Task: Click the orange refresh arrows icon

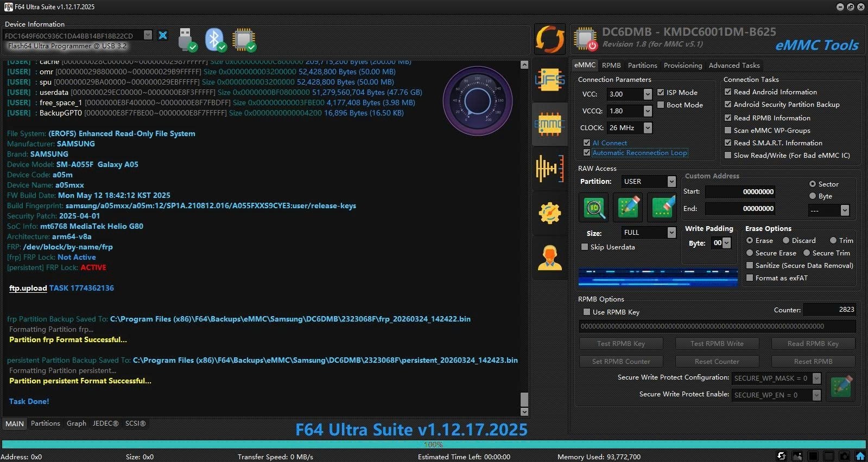Action: coord(550,40)
